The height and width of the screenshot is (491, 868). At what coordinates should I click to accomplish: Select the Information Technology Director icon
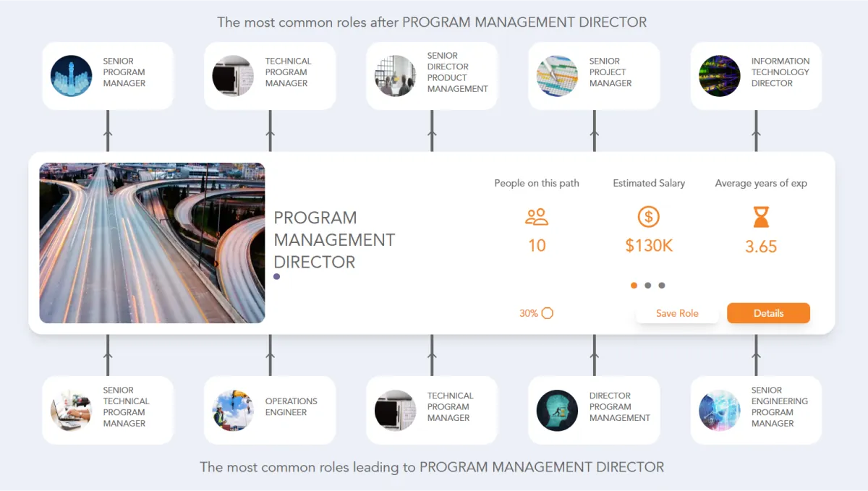[x=719, y=76]
